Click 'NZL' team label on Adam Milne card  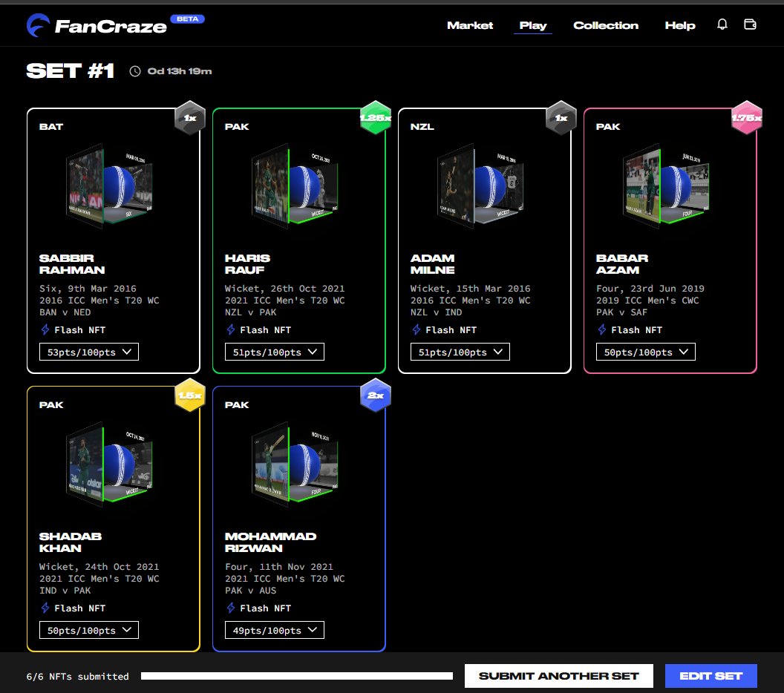click(422, 126)
